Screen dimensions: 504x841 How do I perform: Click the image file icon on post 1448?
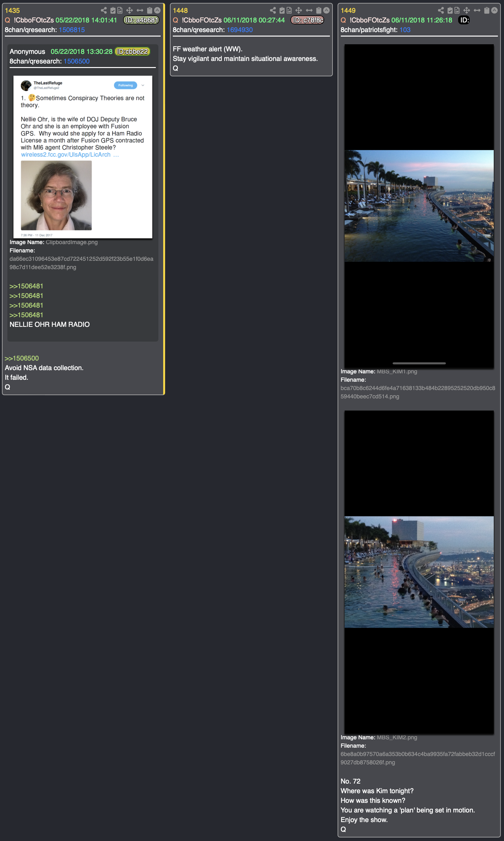click(289, 11)
